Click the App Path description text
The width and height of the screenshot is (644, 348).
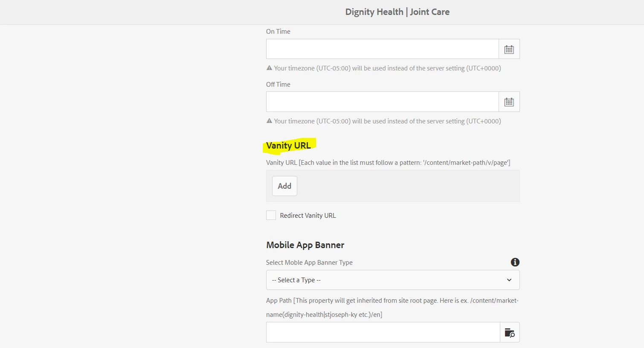(392, 307)
